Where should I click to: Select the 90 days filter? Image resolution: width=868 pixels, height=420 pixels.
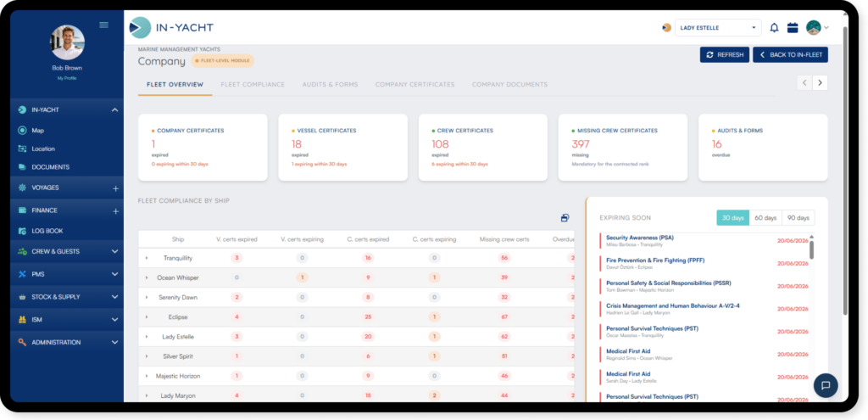tap(798, 218)
